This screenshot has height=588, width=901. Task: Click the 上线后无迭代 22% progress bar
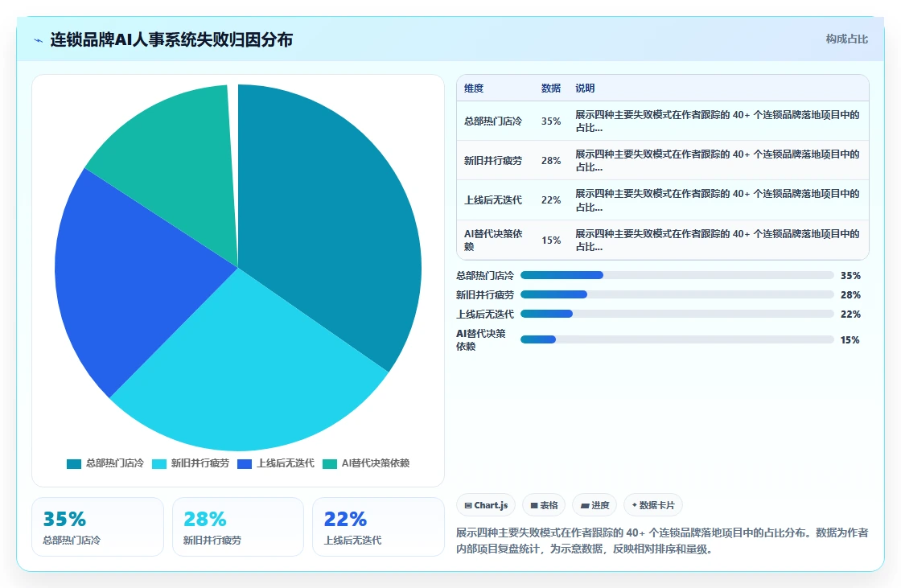[x=677, y=314]
